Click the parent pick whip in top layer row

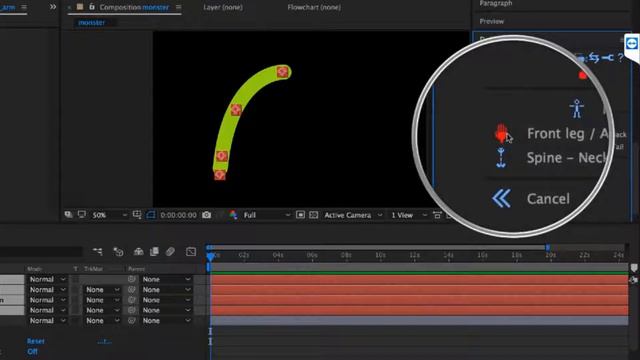pos(131,279)
